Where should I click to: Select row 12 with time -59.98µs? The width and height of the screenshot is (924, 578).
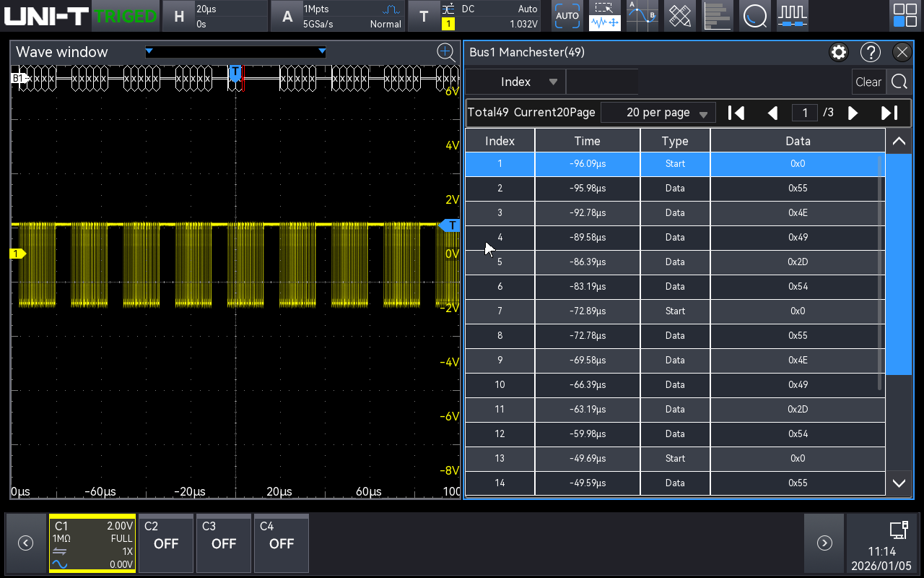pos(675,434)
